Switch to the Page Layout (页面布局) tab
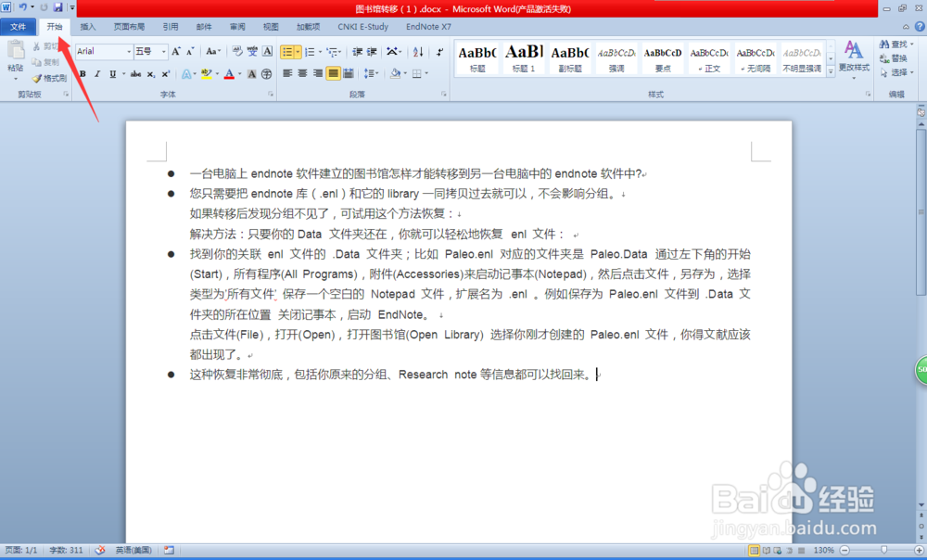927x560 pixels. (129, 27)
